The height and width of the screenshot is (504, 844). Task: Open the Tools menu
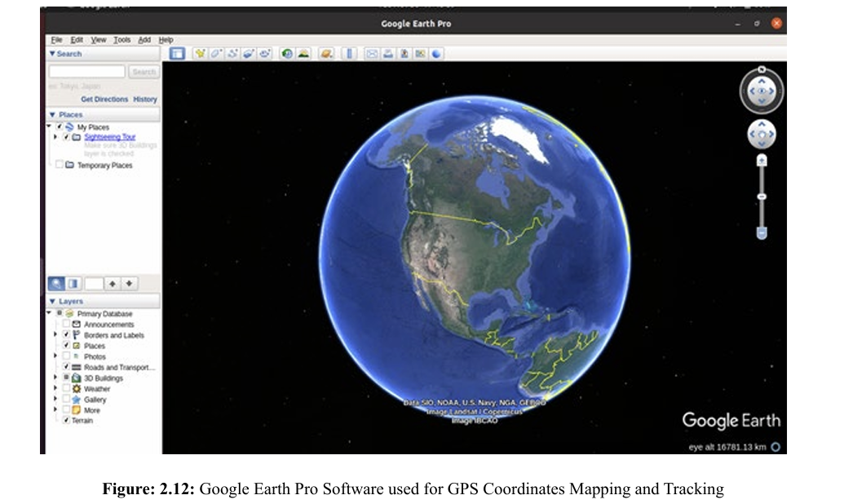(122, 40)
